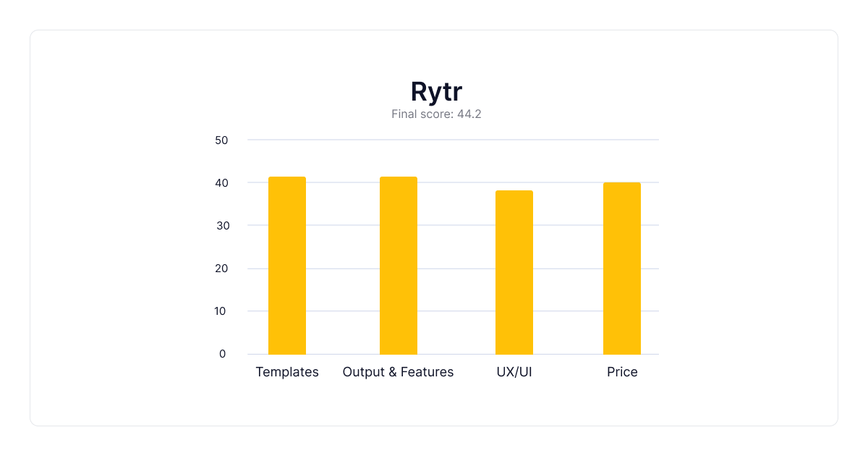
Task: Click the Rytr chart title
Action: (436, 92)
